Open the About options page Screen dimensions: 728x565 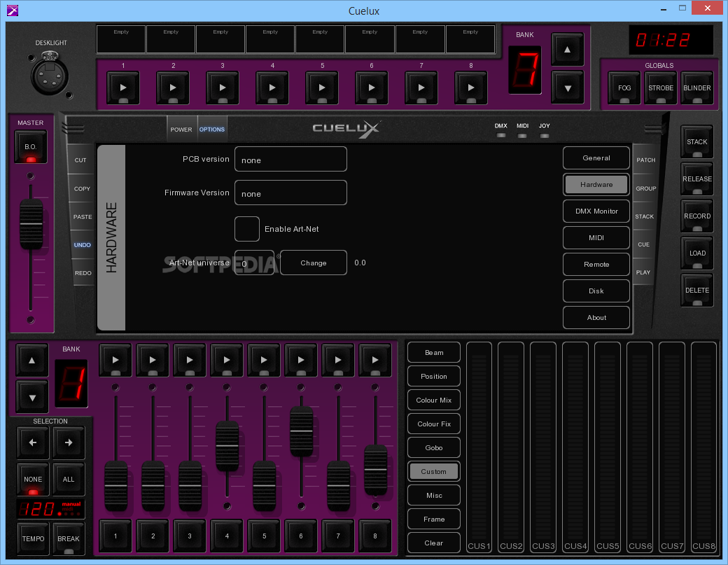pyautogui.click(x=596, y=318)
